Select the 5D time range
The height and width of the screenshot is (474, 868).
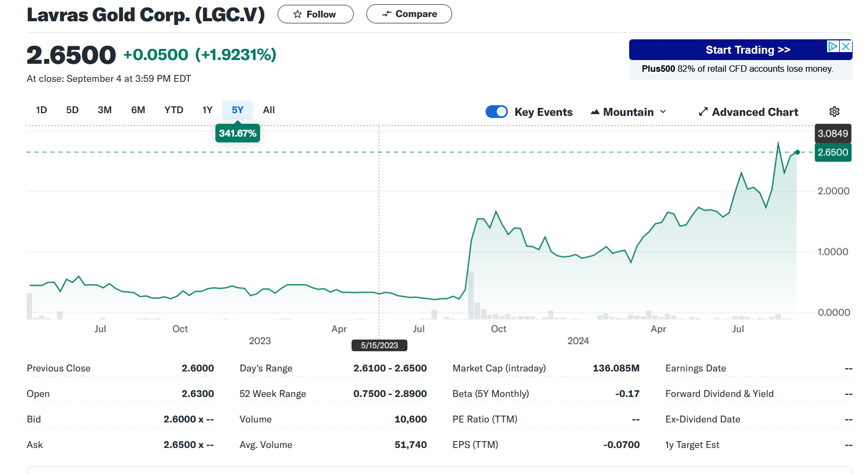tap(72, 110)
